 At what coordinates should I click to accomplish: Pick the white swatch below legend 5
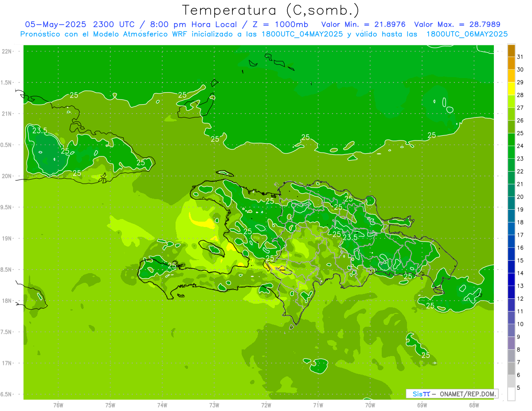coord(511,394)
